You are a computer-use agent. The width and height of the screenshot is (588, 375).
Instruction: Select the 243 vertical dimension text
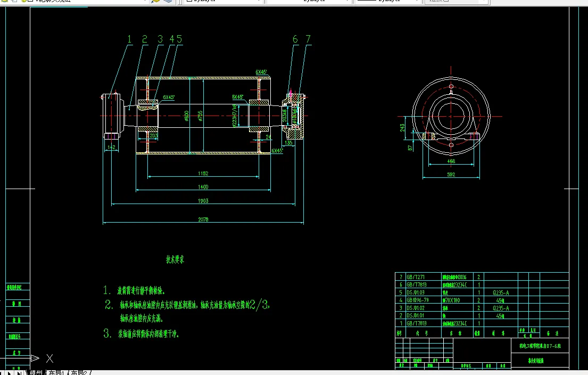point(402,128)
